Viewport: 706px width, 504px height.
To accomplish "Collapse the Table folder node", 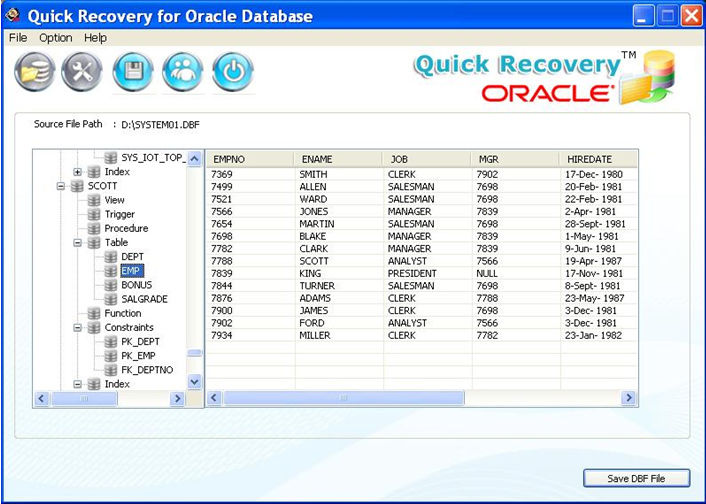I will click(x=78, y=243).
